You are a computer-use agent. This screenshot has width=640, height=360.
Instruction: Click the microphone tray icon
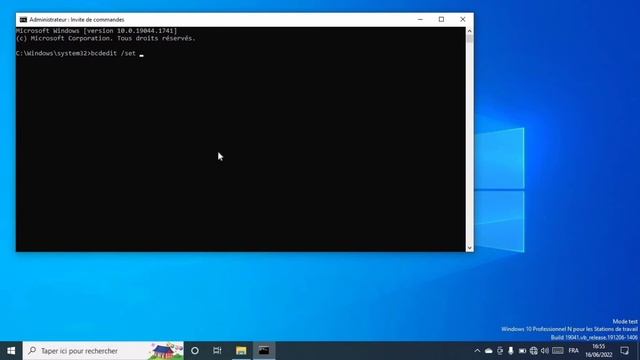[511, 351]
